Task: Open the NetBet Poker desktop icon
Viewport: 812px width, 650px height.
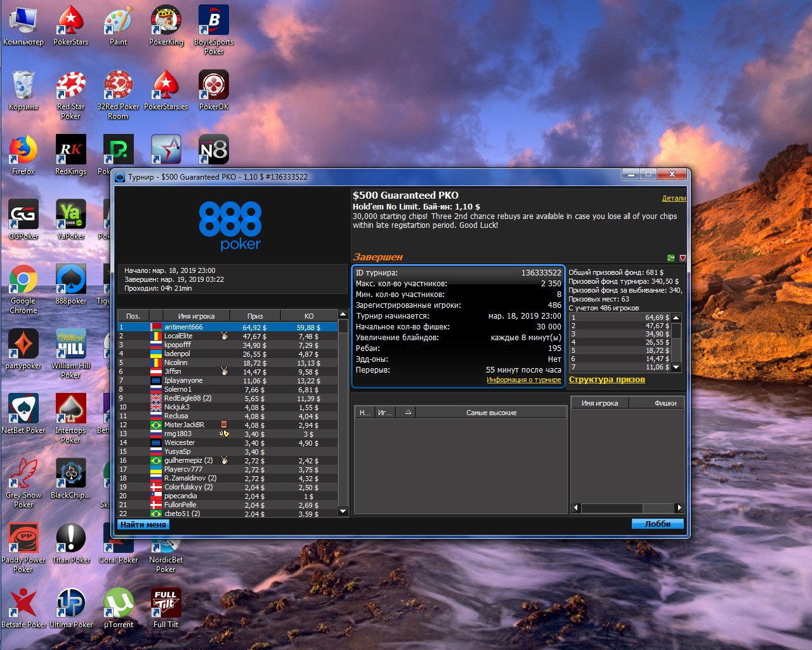Action: point(23,415)
